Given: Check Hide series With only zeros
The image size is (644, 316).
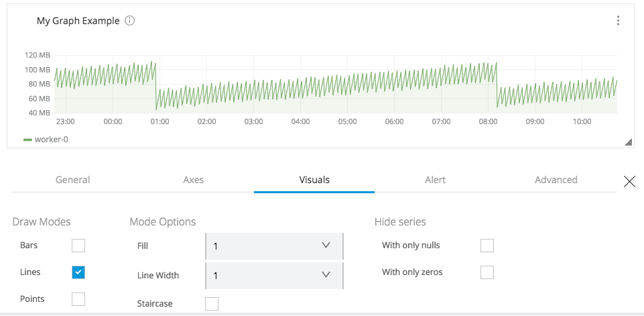Looking at the screenshot, I should tap(487, 272).
